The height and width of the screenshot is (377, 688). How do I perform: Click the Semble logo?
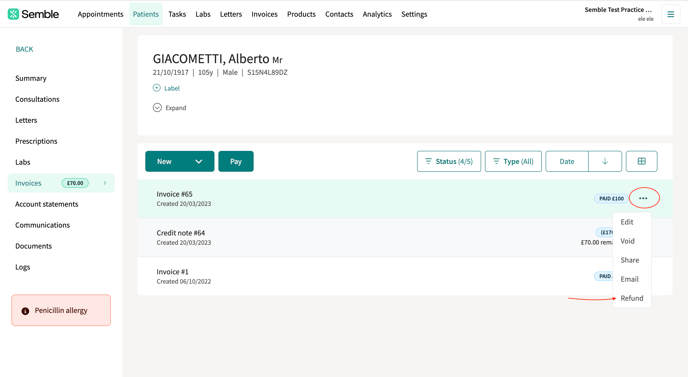(x=33, y=14)
